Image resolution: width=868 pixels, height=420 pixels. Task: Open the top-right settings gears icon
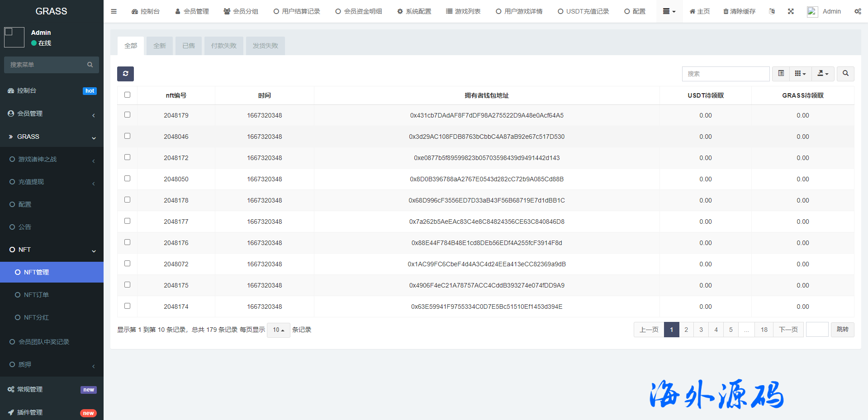pos(858,11)
